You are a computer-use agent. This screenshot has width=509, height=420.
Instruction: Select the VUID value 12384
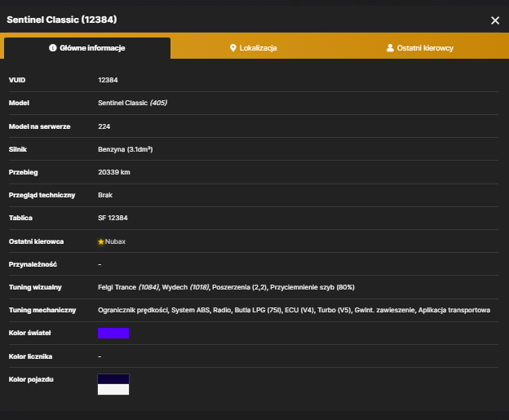pyautogui.click(x=108, y=80)
